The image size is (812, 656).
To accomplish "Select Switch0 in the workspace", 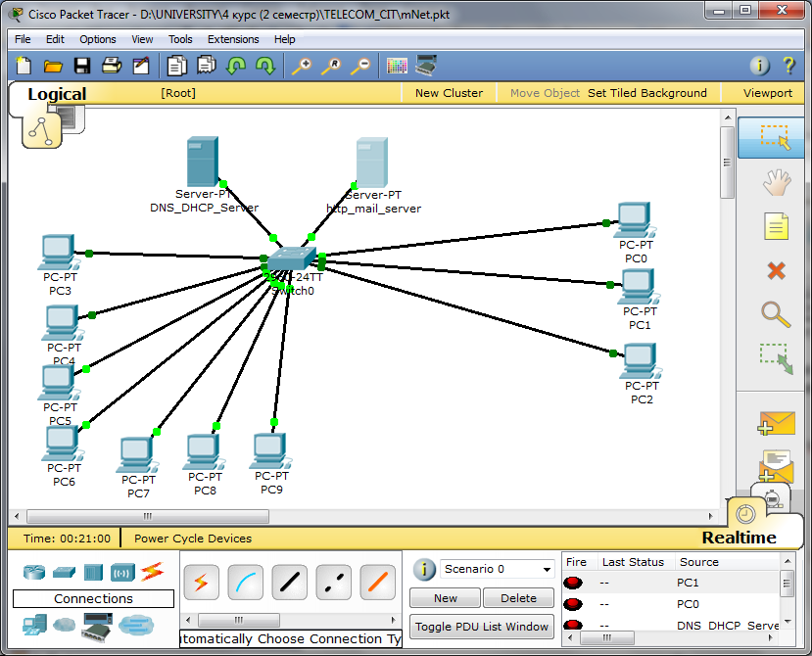I will pyautogui.click(x=291, y=258).
